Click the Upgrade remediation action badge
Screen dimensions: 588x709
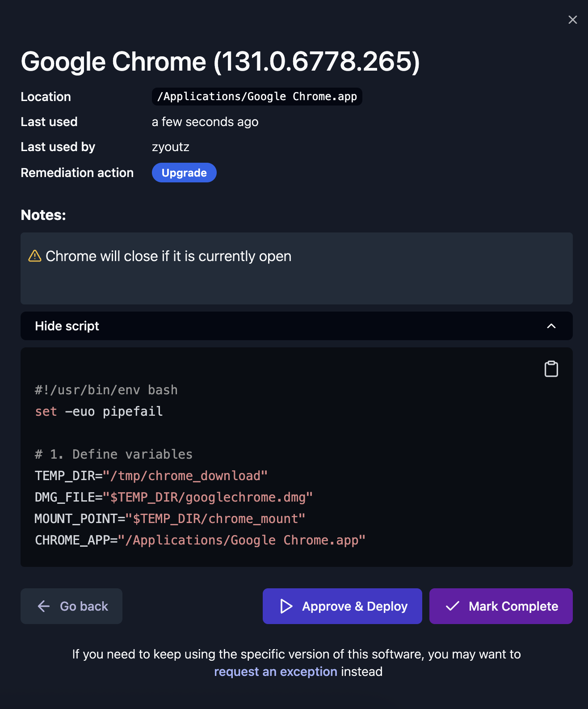pyautogui.click(x=184, y=173)
